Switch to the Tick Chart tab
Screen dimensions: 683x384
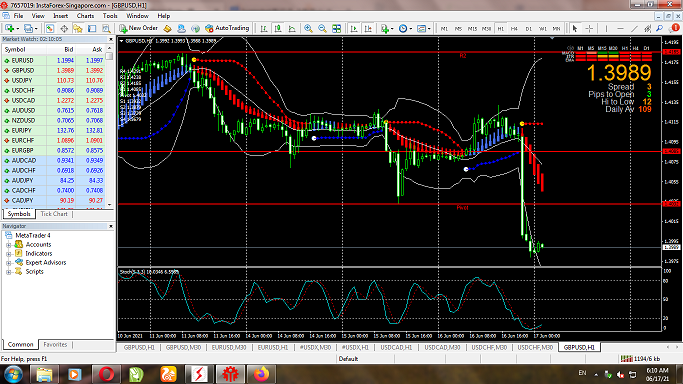(x=54, y=214)
